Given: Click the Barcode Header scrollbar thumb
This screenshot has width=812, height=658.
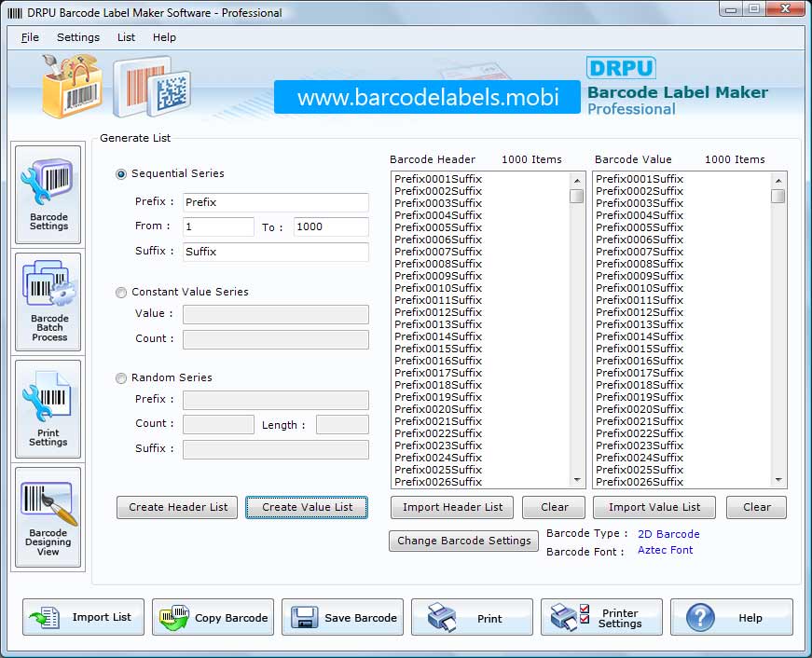Looking at the screenshot, I should 576,197.
